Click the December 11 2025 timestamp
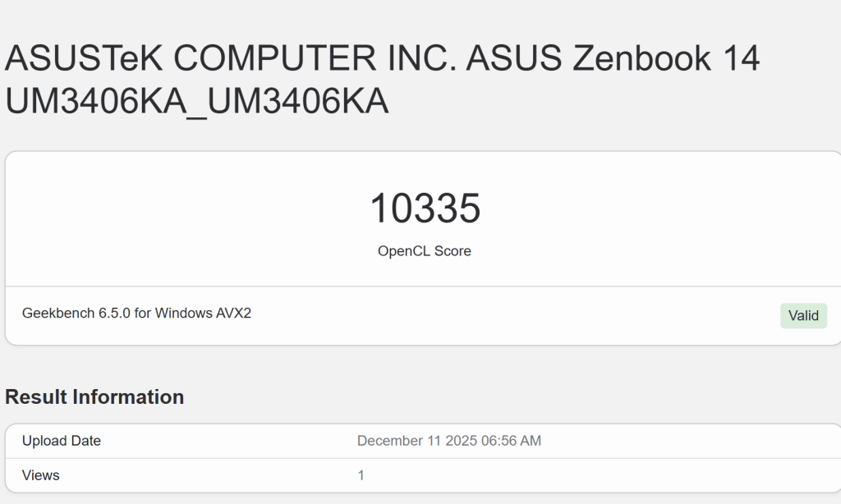Screen dimensions: 841x504 click(x=449, y=441)
